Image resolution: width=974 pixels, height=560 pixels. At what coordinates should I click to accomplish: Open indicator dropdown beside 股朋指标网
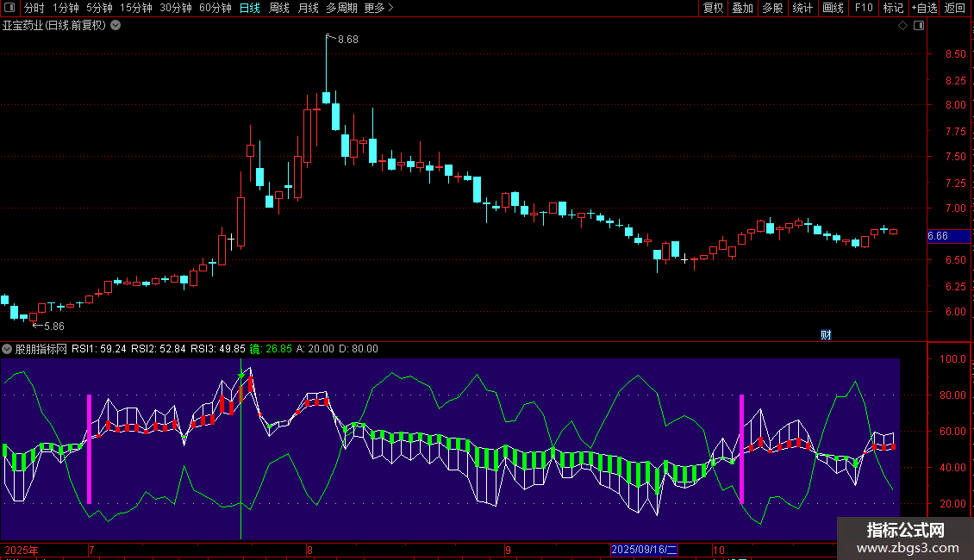click(7, 349)
